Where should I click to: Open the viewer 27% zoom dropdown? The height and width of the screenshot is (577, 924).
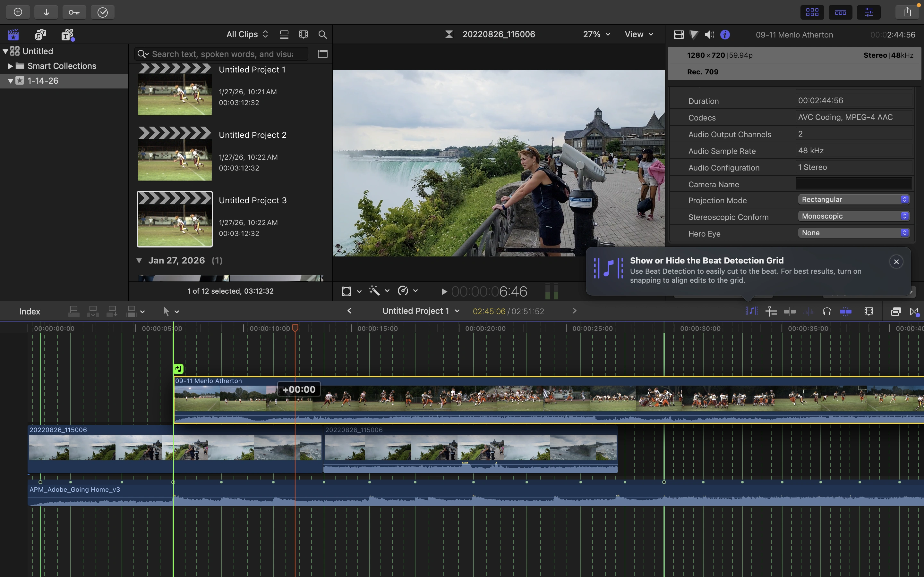pyautogui.click(x=596, y=34)
